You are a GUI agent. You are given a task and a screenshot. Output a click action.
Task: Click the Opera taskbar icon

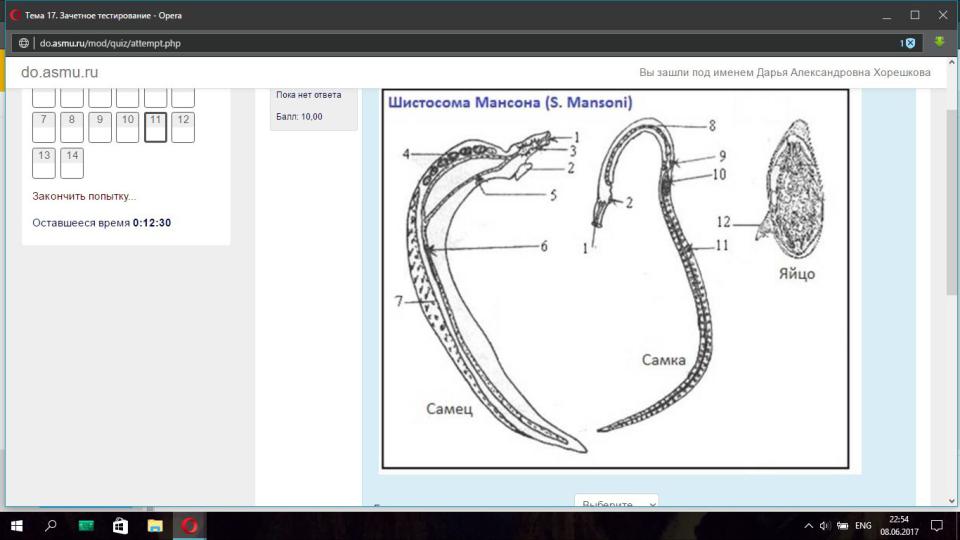pos(190,525)
